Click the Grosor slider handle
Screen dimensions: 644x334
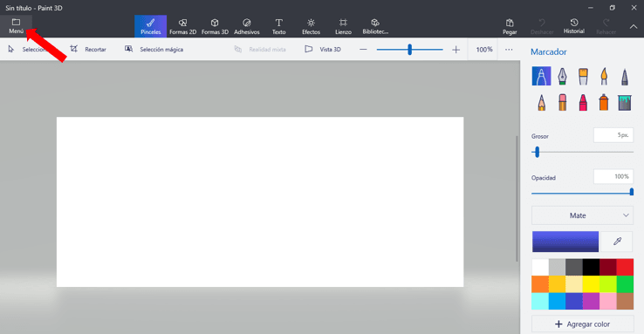coord(537,153)
